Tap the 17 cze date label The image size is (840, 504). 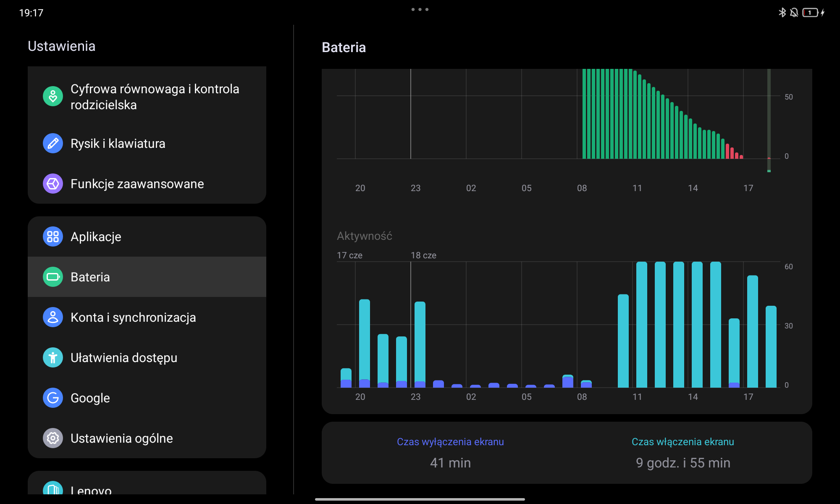349,255
